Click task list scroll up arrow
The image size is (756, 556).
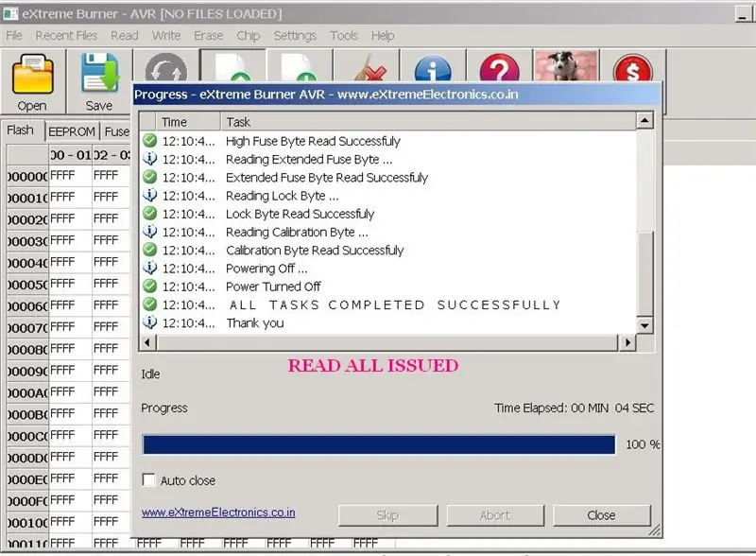644,120
